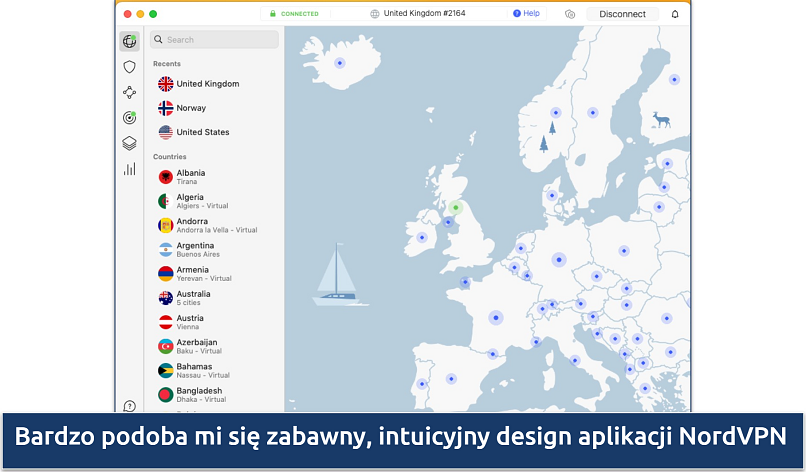Select Australia with 5 cities
The image size is (806, 472).
(193, 298)
